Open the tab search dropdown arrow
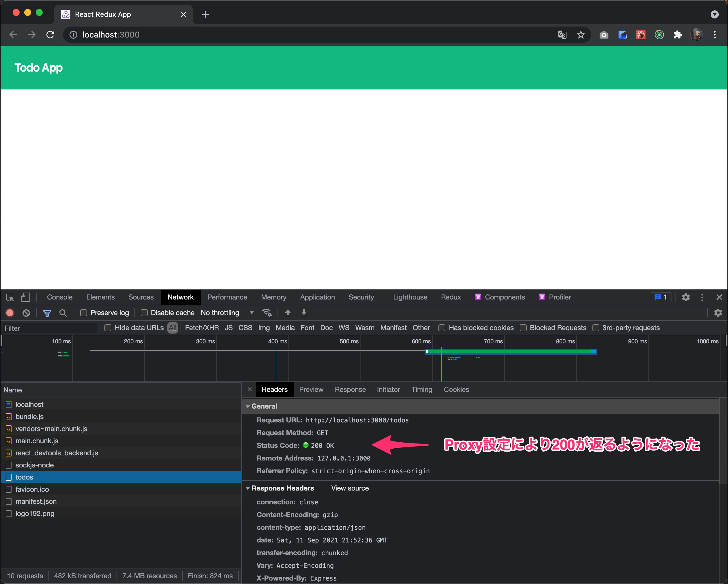Image resolution: width=728 pixels, height=584 pixels. 714,14
